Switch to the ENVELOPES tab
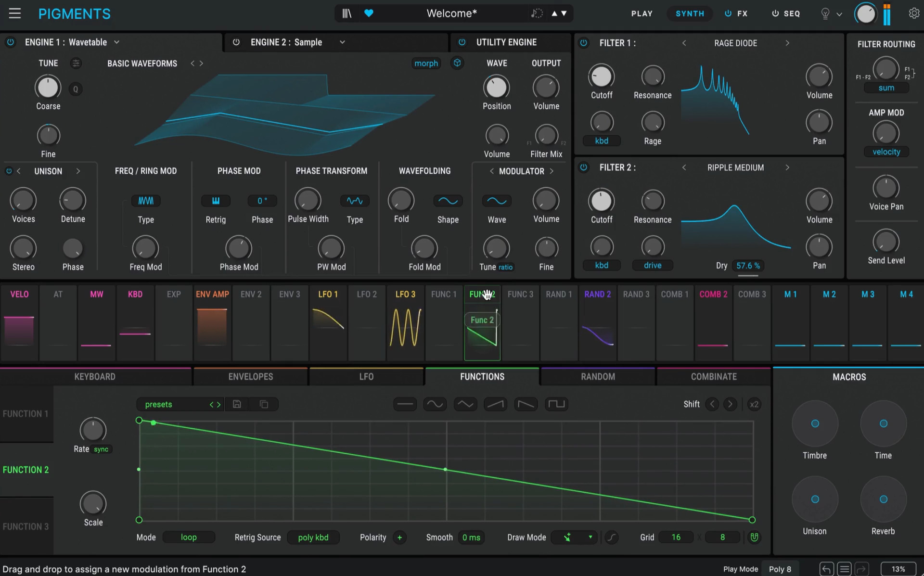The width and height of the screenshot is (924, 576). pyautogui.click(x=250, y=377)
